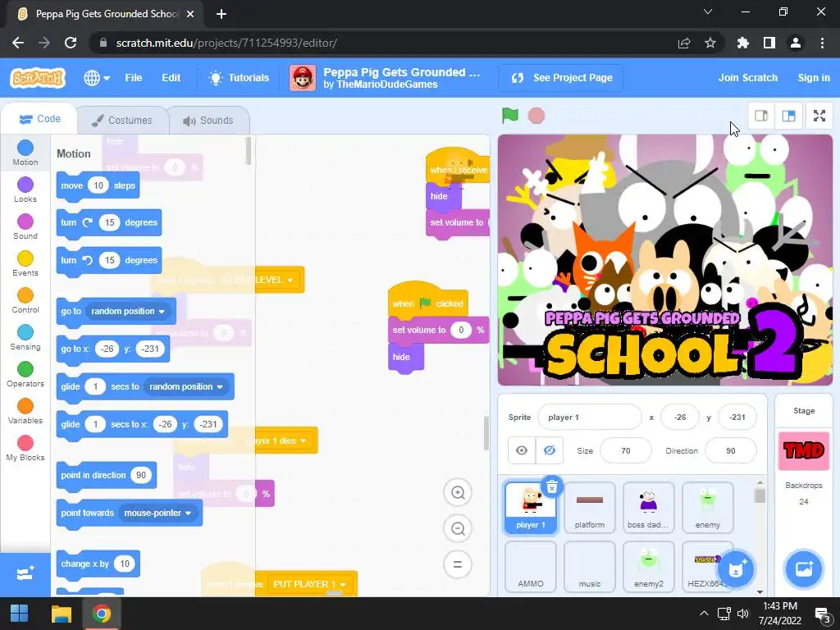Click Sign in link

point(813,78)
